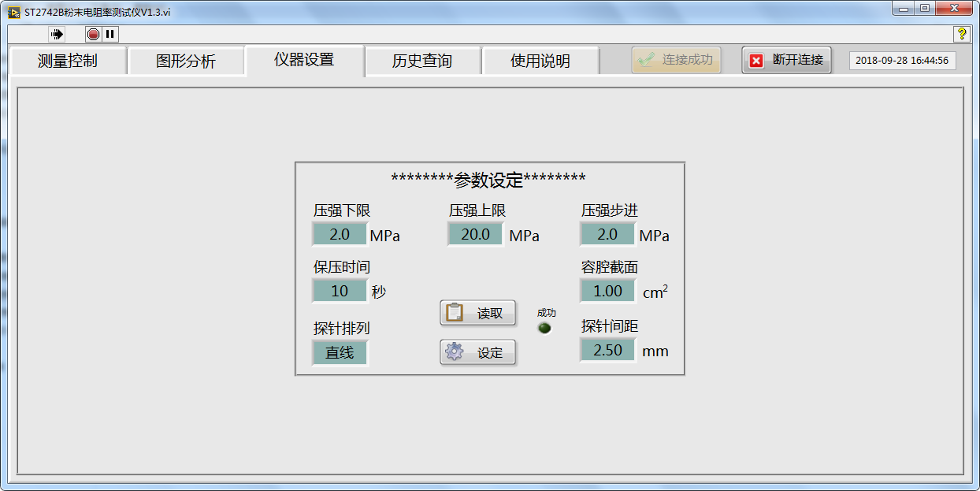980x491 pixels.
Task: Click the 连接成功 button
Action: (x=677, y=60)
